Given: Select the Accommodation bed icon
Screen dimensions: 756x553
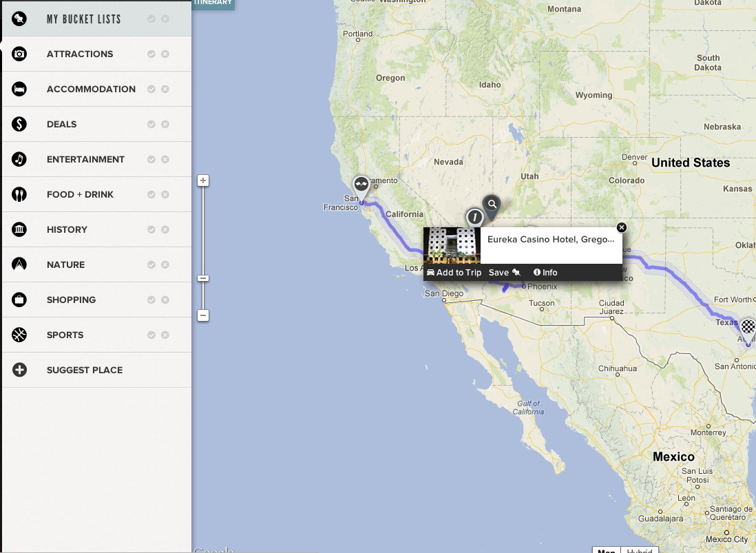Looking at the screenshot, I should (19, 90).
